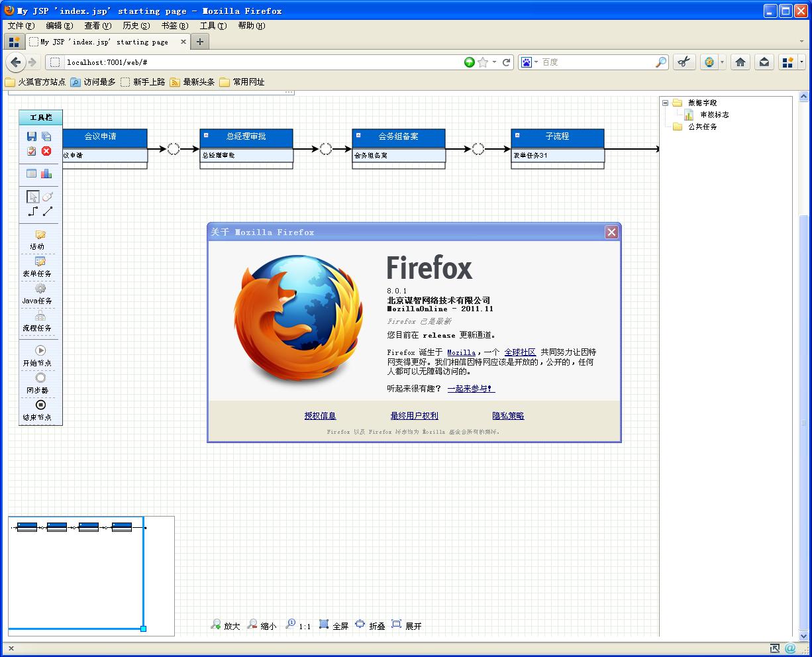Select the straight connector line tool

pos(48,211)
